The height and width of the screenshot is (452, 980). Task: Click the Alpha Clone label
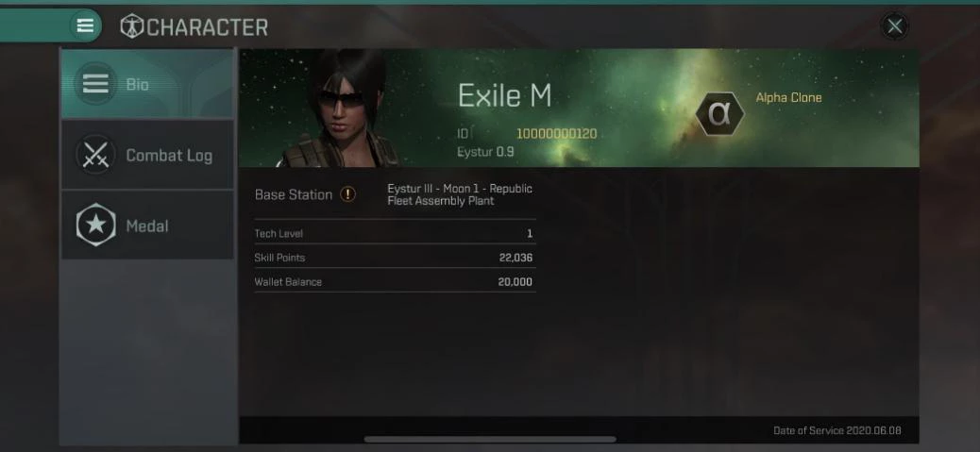point(788,97)
